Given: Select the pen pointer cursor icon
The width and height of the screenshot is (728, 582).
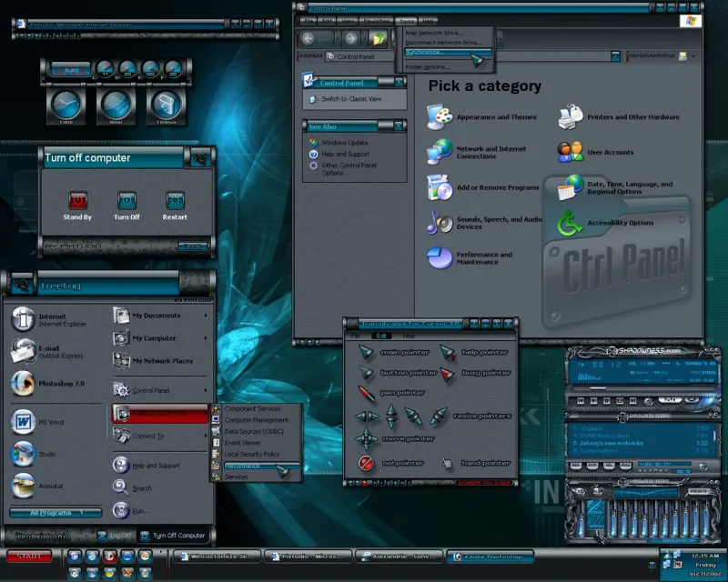Looking at the screenshot, I should point(365,393).
